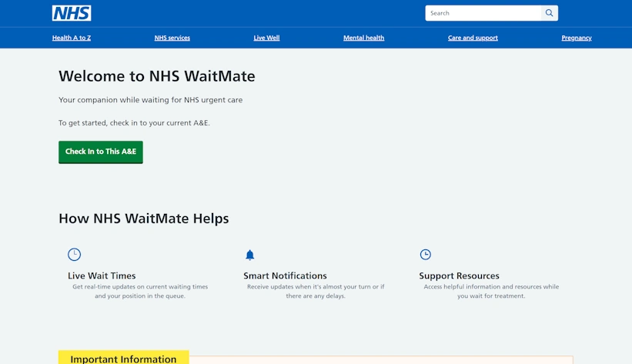Image resolution: width=632 pixels, height=364 pixels.
Task: Click the Check In to This A&E button
Action: pyautogui.click(x=101, y=152)
